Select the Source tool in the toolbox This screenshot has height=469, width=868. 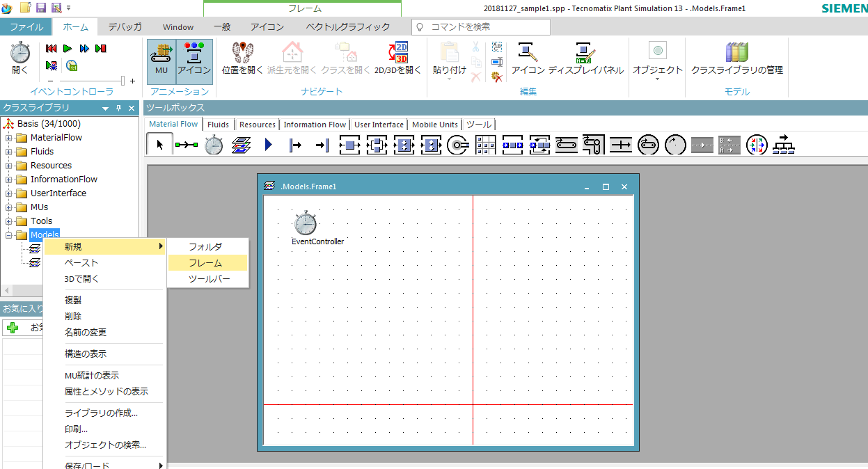[295, 144]
